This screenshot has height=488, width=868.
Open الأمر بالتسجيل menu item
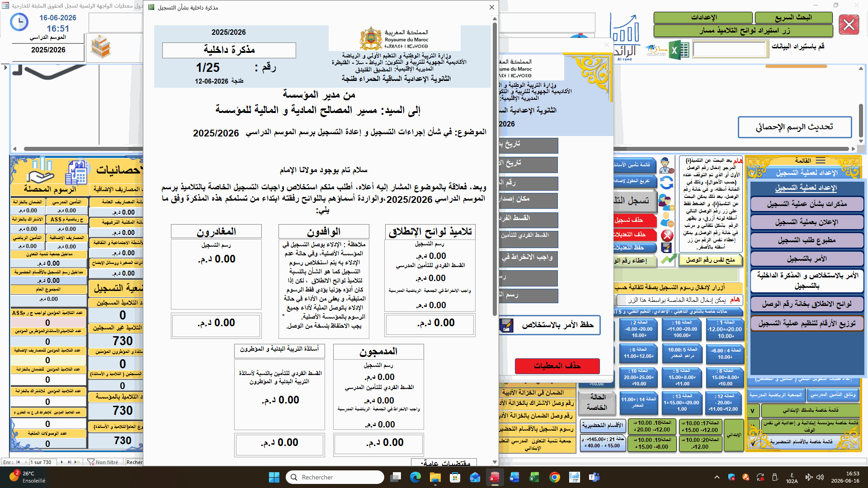coord(807,259)
